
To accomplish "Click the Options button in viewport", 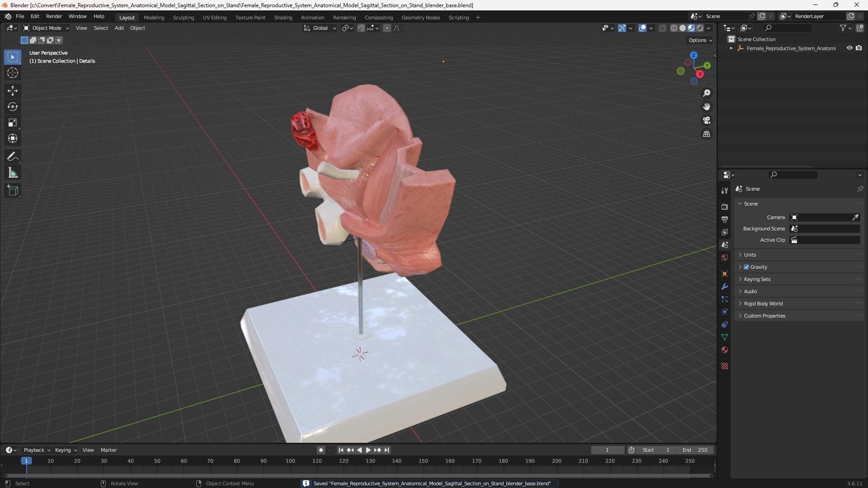I will point(700,40).
